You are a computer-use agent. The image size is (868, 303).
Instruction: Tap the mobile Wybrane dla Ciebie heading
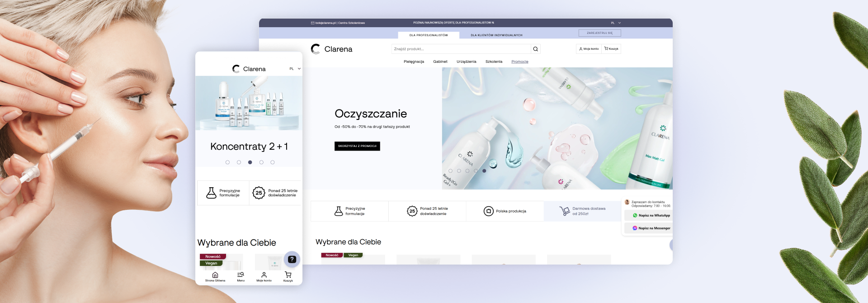pos(236,243)
